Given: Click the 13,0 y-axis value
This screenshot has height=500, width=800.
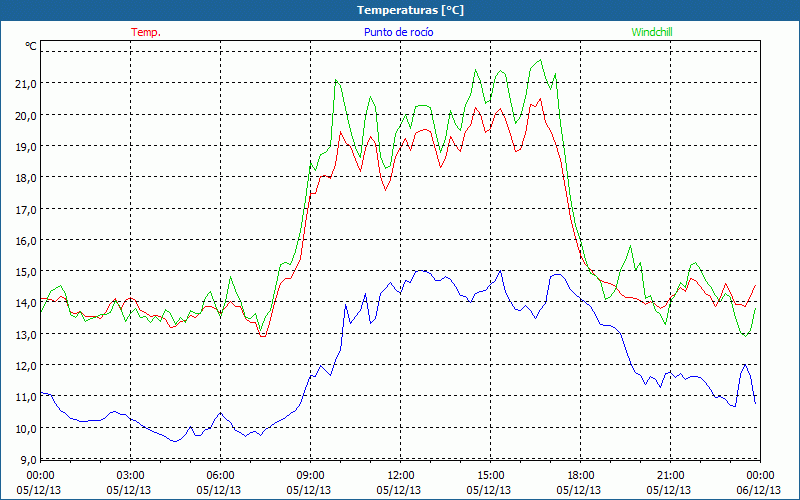Looking at the screenshot, I should (26, 334).
